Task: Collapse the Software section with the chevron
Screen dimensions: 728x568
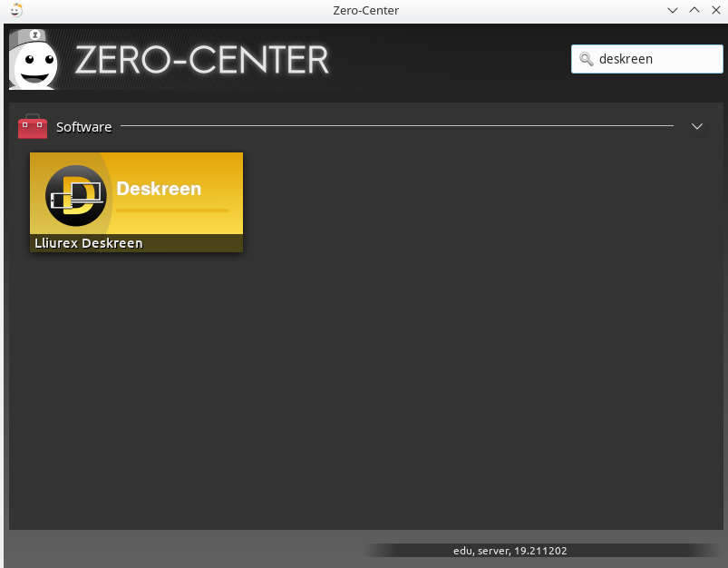Action: point(697,126)
